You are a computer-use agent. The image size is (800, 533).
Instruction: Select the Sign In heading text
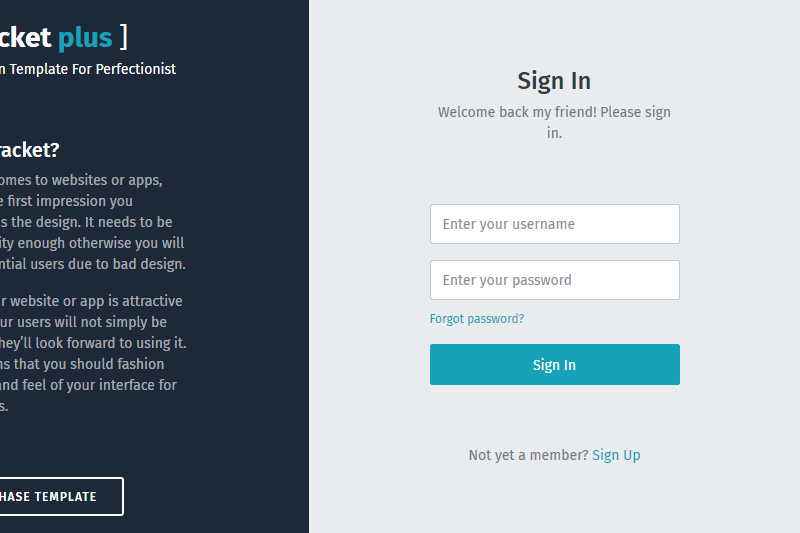pyautogui.click(x=554, y=81)
